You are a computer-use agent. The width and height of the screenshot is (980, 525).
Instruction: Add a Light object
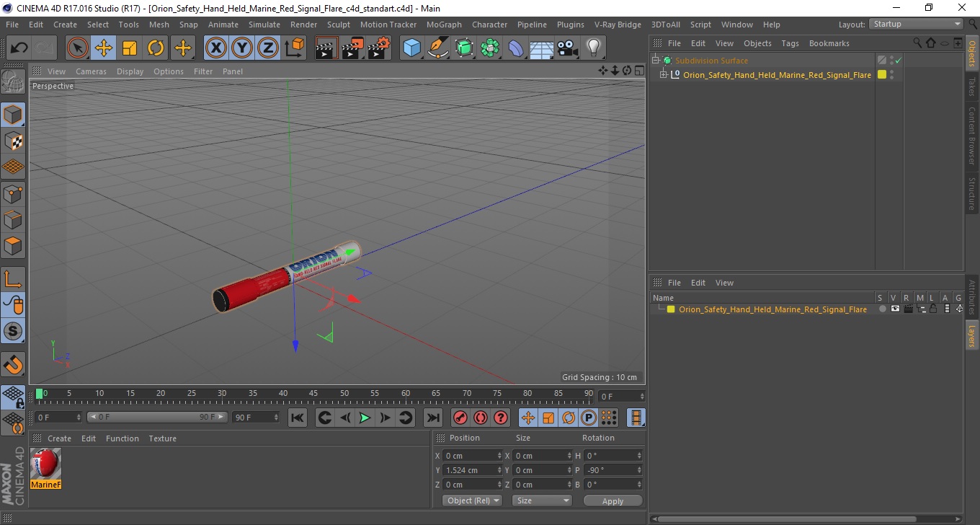[594, 48]
